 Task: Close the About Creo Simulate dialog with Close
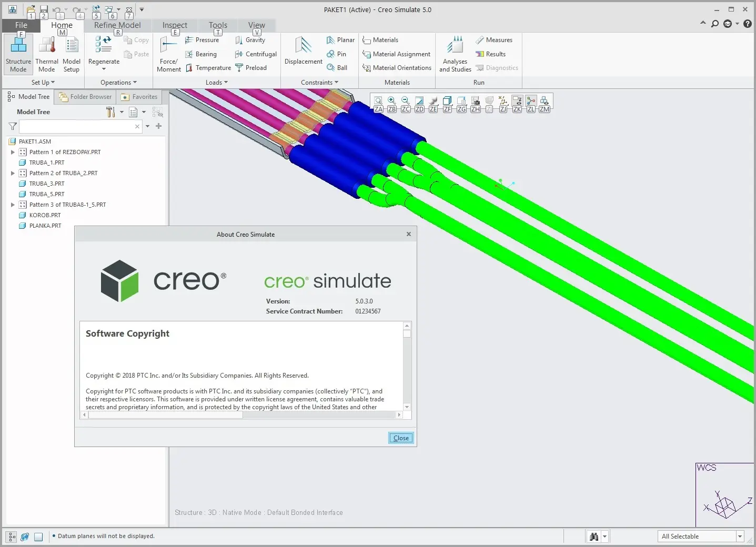(401, 438)
